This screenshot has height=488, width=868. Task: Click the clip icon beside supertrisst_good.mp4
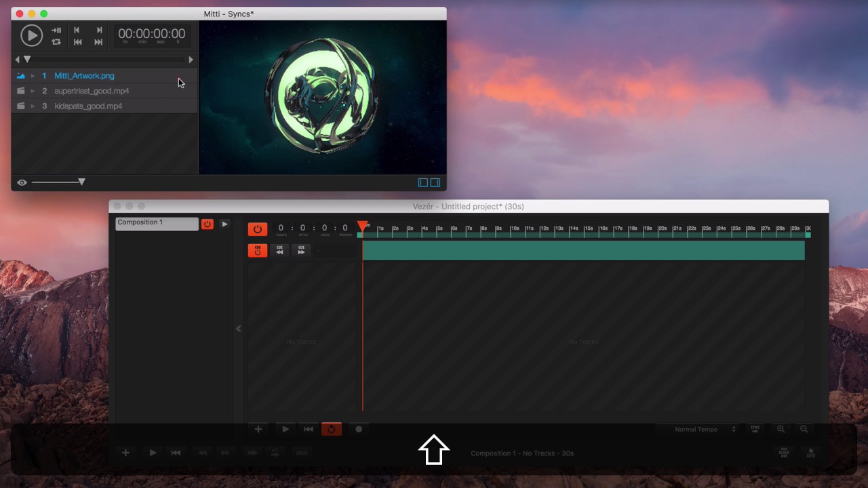point(21,91)
